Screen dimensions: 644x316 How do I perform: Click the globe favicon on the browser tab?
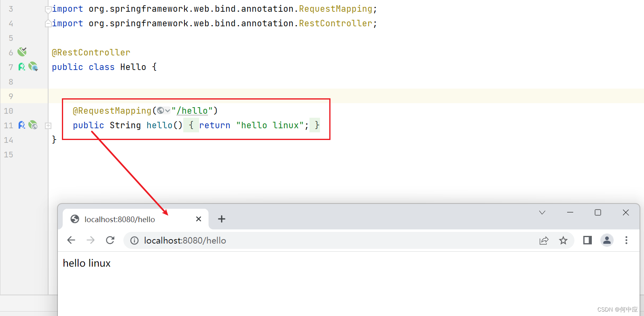[75, 219]
